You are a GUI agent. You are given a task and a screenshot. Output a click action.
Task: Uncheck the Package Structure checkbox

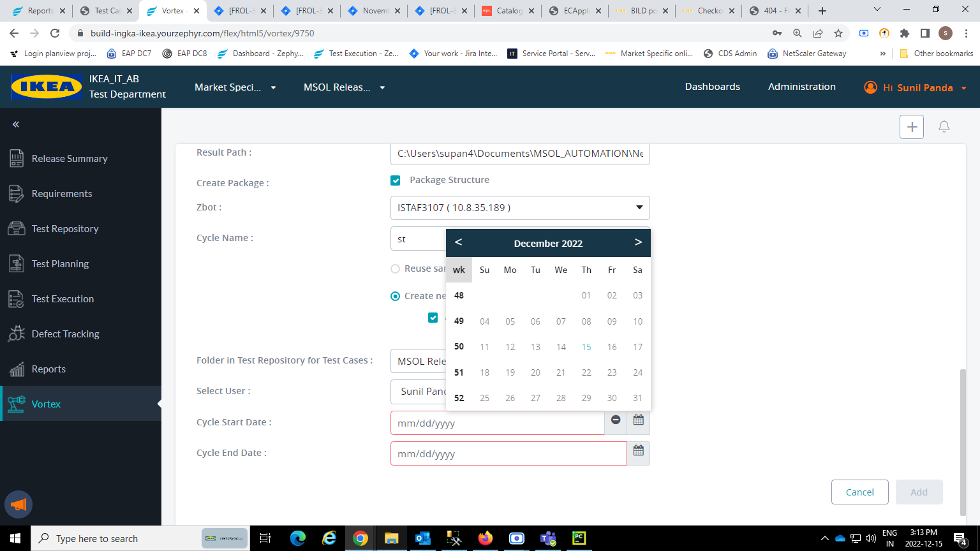[x=396, y=180]
